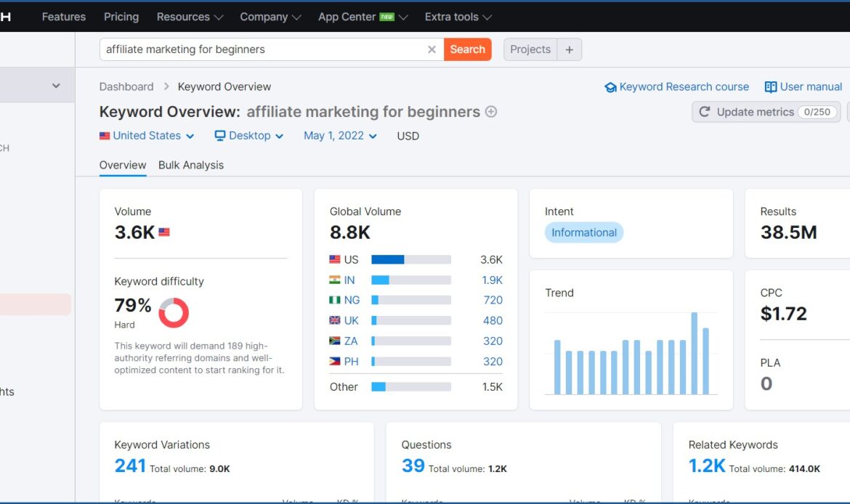
Task: Click the PLA 0 value
Action: [766, 383]
